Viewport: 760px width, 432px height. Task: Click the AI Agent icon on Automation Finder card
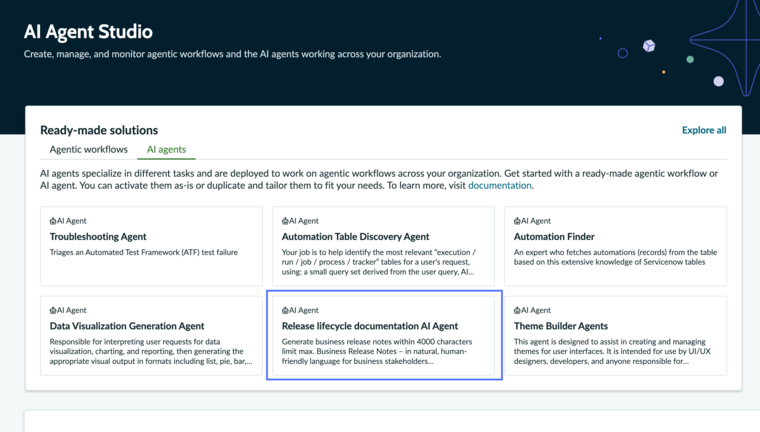517,221
